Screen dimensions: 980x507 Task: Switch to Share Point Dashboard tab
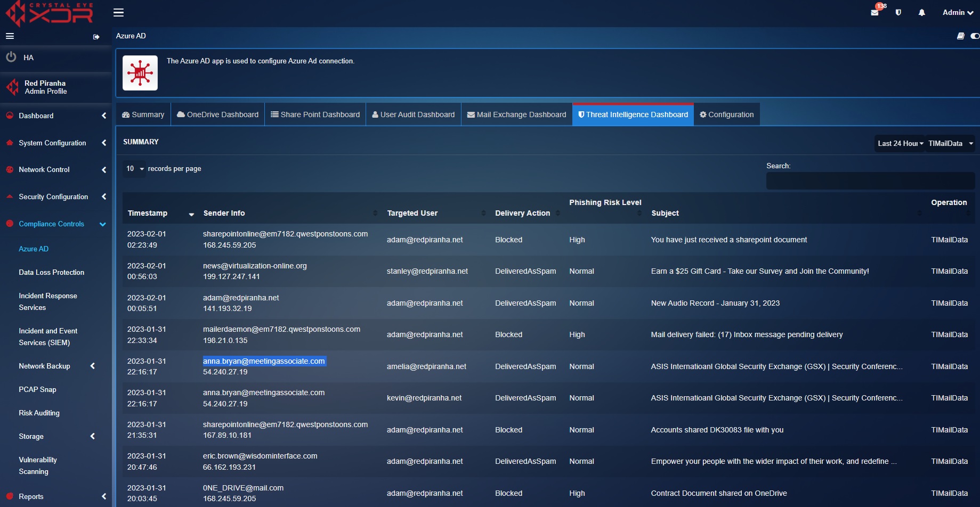pyautogui.click(x=315, y=115)
